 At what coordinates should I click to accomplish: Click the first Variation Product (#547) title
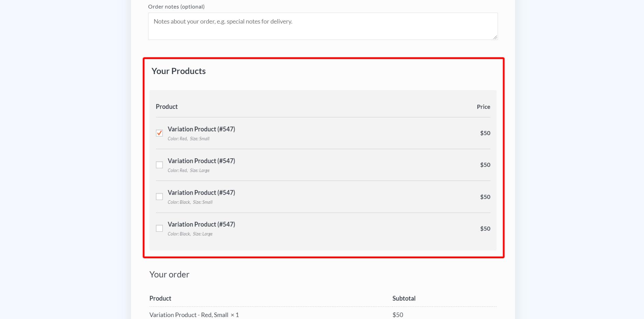pos(201,129)
